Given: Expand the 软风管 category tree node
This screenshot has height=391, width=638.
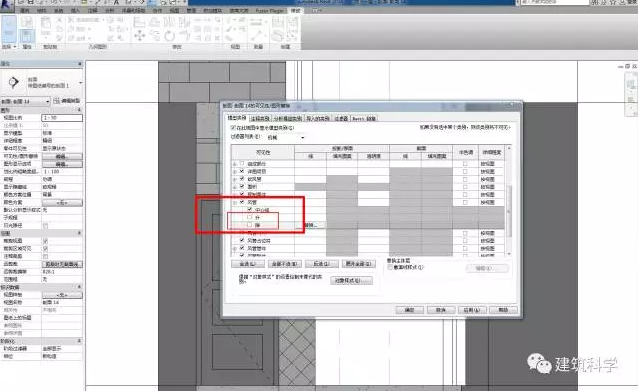Looking at the screenshot, I should (x=235, y=179).
